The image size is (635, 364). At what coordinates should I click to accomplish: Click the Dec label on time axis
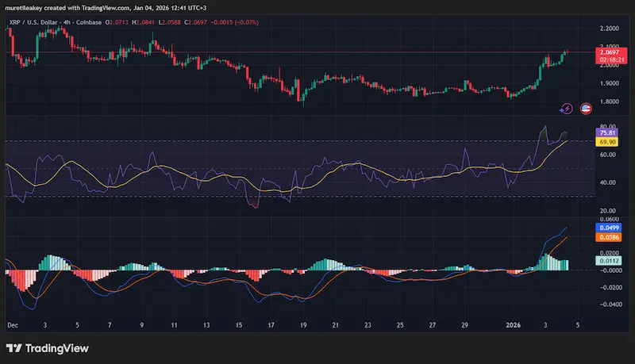[13, 325]
